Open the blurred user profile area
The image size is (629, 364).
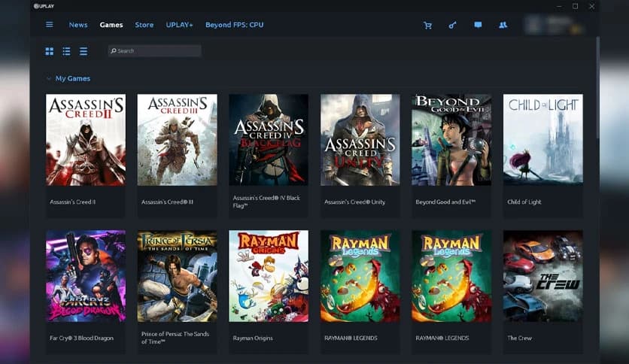point(555,25)
